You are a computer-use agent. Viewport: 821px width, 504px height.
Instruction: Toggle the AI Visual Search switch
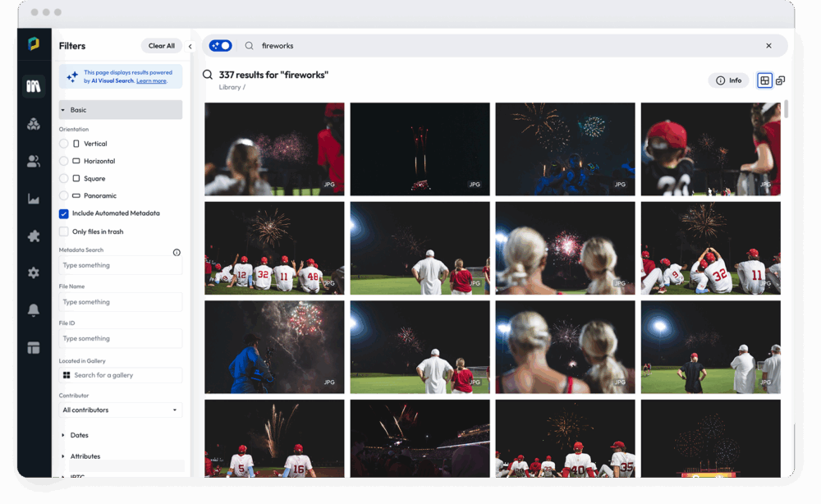[220, 46]
